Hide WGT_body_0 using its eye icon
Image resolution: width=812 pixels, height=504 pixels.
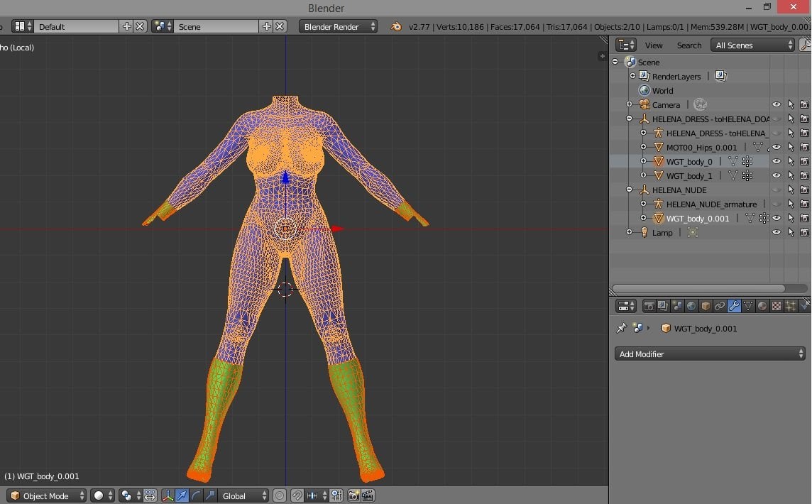[x=777, y=162]
